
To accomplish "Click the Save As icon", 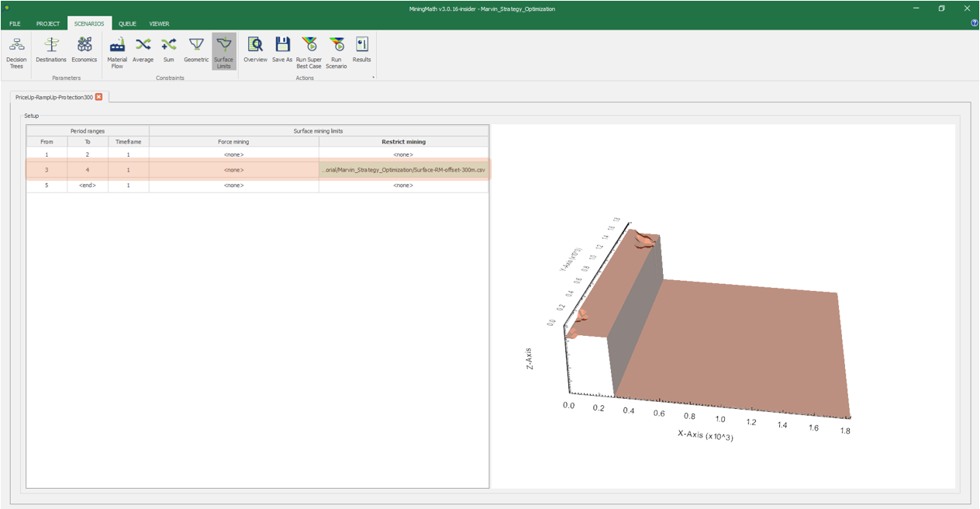I will [282, 50].
